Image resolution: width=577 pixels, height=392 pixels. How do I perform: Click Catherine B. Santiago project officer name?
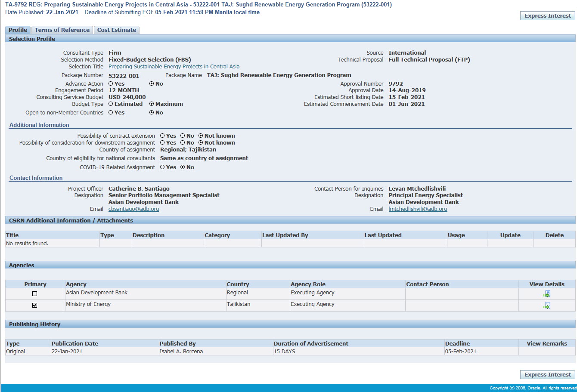[139, 189]
